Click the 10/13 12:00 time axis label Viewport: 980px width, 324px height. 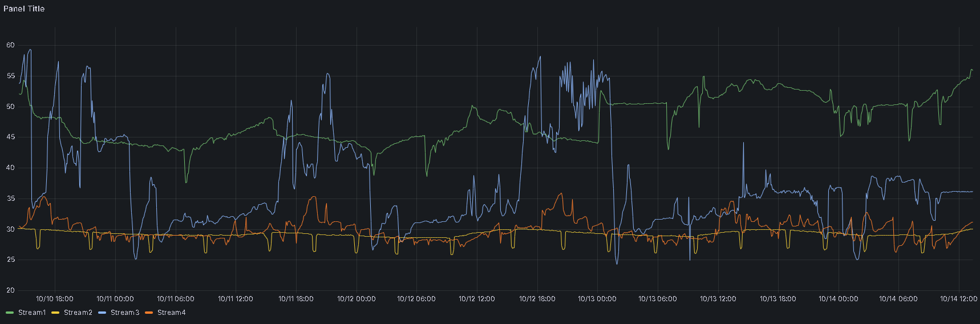(718, 299)
